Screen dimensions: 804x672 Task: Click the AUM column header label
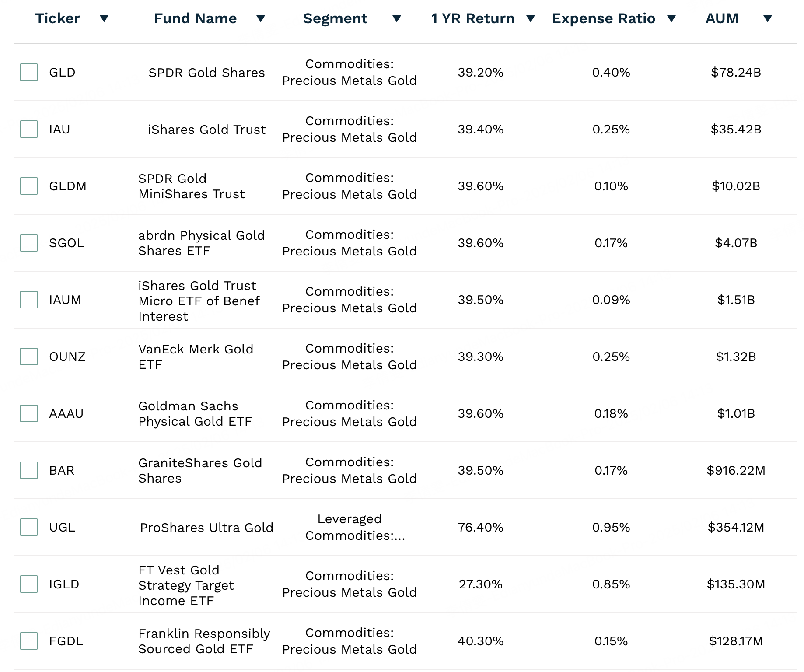pos(722,19)
